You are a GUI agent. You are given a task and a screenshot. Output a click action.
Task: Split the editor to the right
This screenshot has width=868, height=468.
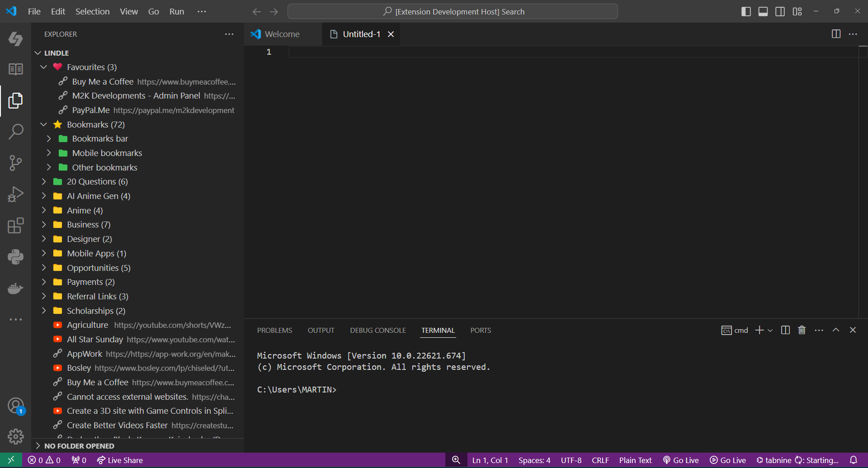[x=836, y=34]
